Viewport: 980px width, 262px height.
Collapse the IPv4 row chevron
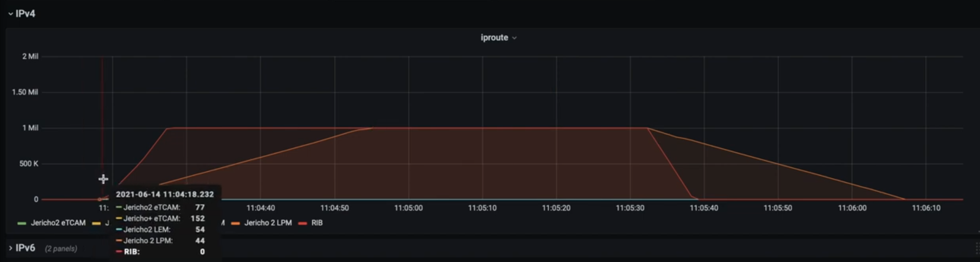coord(10,14)
